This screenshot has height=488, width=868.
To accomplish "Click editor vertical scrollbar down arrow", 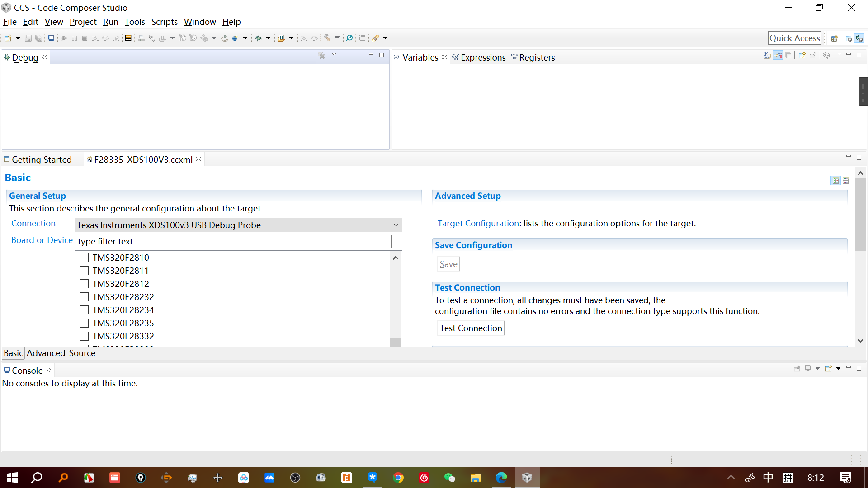I will pos(860,341).
